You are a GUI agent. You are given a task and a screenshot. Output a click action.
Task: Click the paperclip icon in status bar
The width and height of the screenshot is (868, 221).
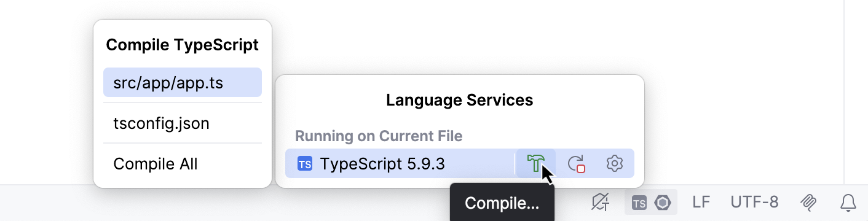(x=808, y=202)
